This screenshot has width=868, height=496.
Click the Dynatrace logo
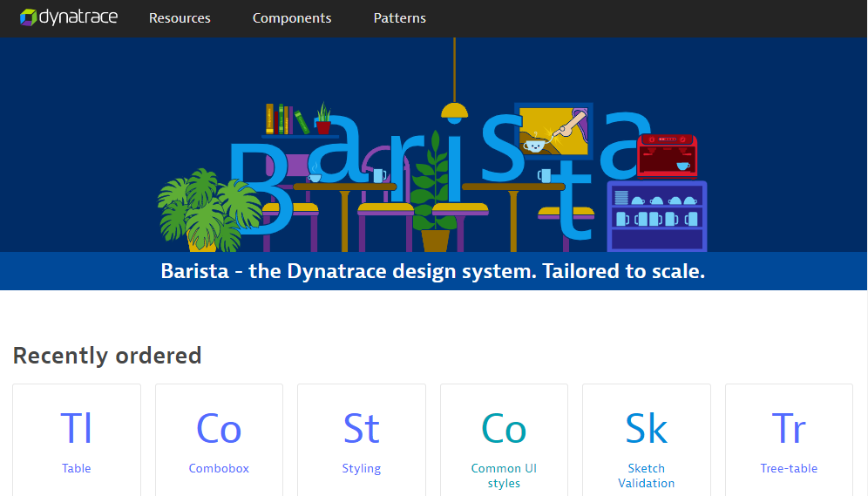[69, 17]
